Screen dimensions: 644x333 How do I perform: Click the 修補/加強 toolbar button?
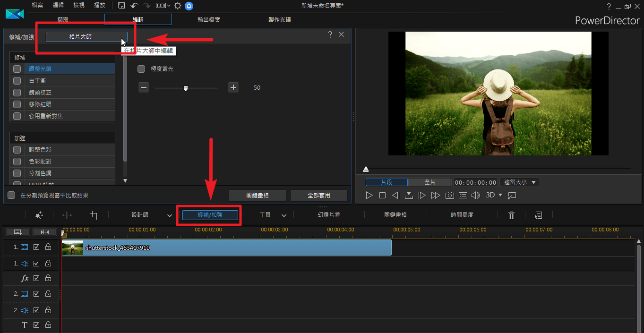[210, 215]
